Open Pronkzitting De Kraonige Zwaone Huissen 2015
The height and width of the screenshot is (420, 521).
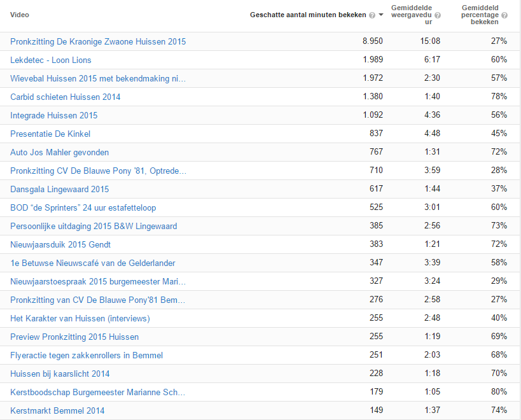point(98,41)
